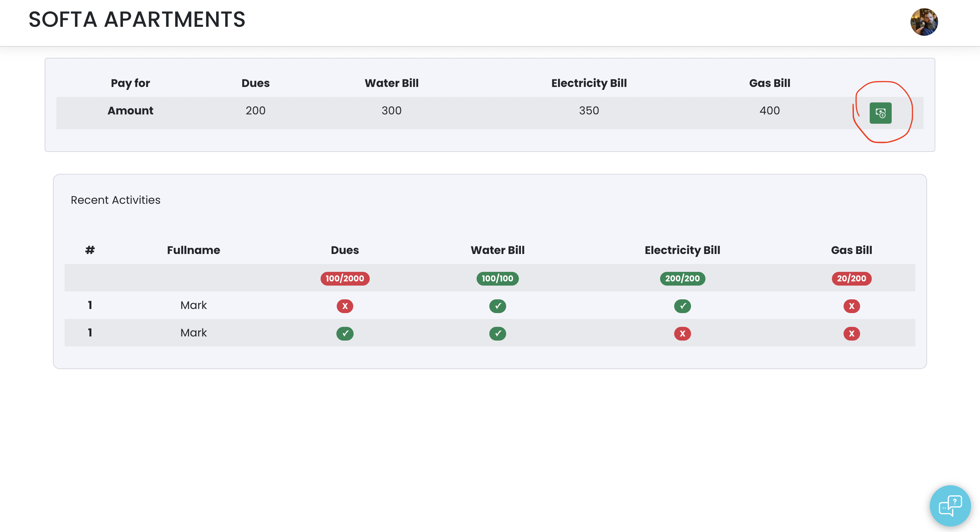Image resolution: width=980 pixels, height=532 pixels.
Task: Click the green payment button in Amount row
Action: (880, 113)
